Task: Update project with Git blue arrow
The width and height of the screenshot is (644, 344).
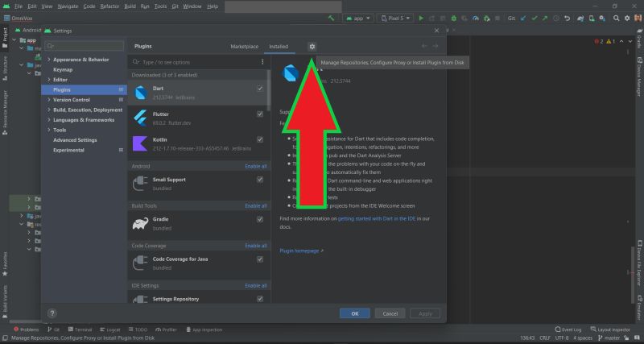Action: 522,18
